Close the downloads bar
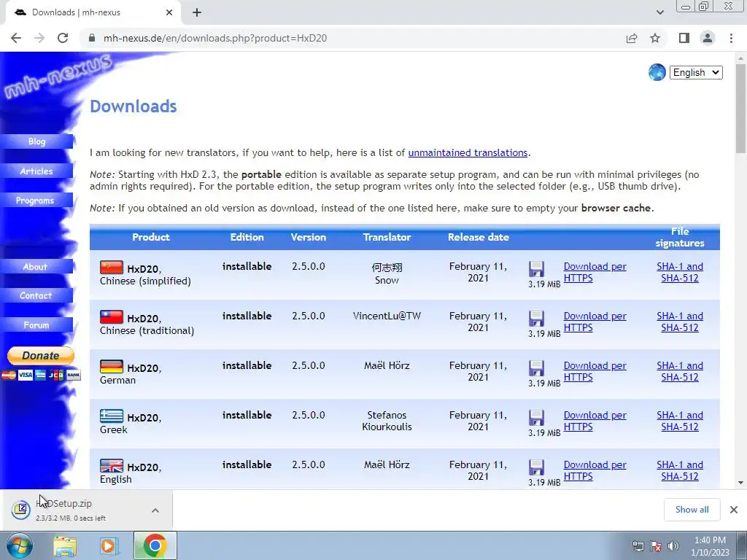 click(734, 510)
